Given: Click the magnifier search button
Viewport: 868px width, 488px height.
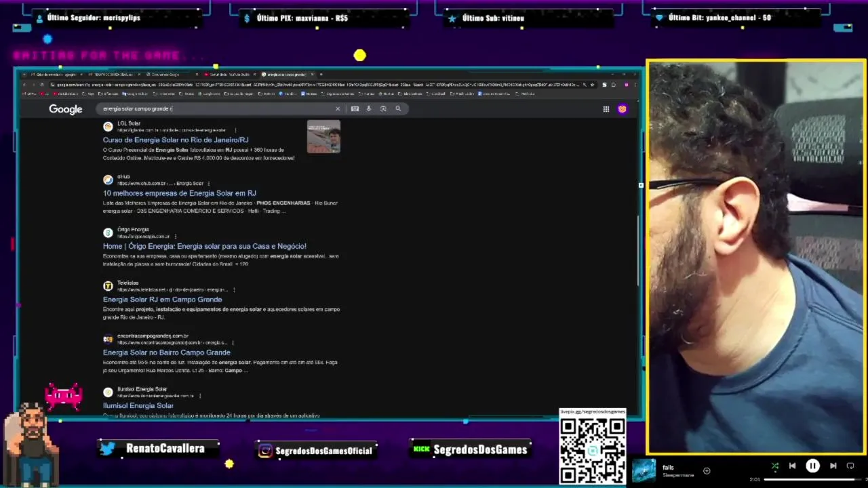Looking at the screenshot, I should point(398,108).
